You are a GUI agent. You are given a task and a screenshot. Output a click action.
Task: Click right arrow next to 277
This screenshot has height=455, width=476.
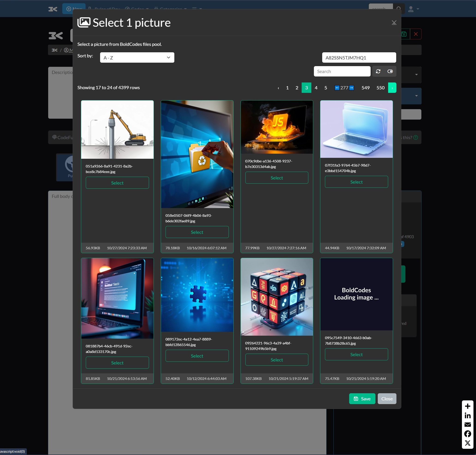351,88
